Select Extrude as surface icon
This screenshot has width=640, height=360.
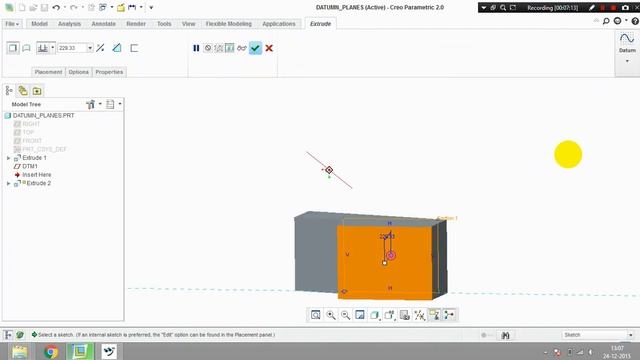[27, 48]
